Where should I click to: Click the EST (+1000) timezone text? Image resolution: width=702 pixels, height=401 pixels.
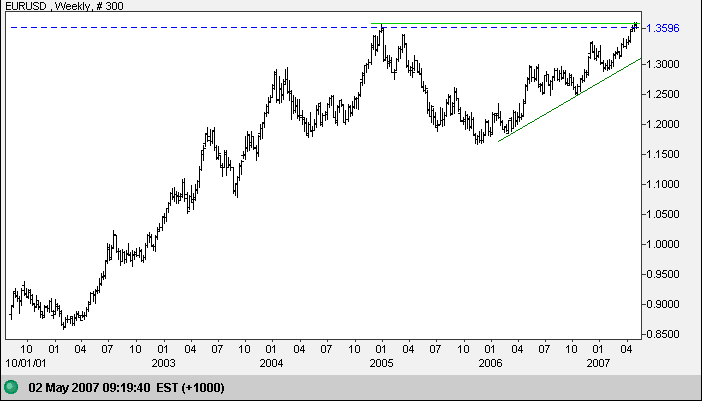[190, 387]
